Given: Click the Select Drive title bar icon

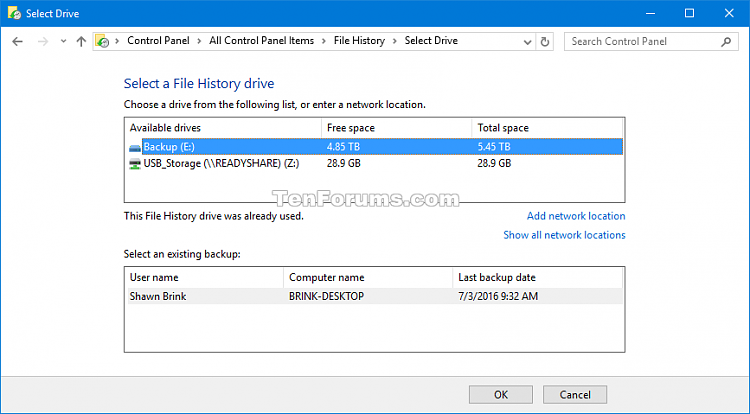Looking at the screenshot, I should 14,13.
